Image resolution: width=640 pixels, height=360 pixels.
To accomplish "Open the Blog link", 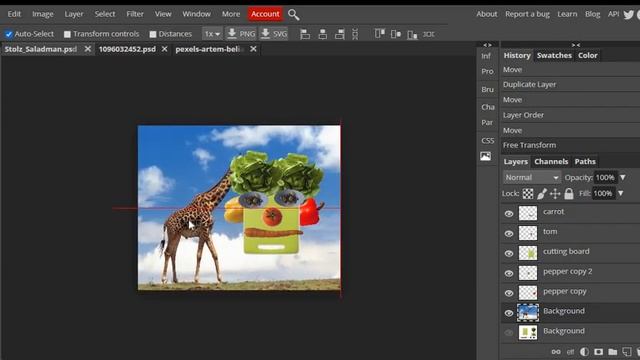I will pyautogui.click(x=592, y=14).
